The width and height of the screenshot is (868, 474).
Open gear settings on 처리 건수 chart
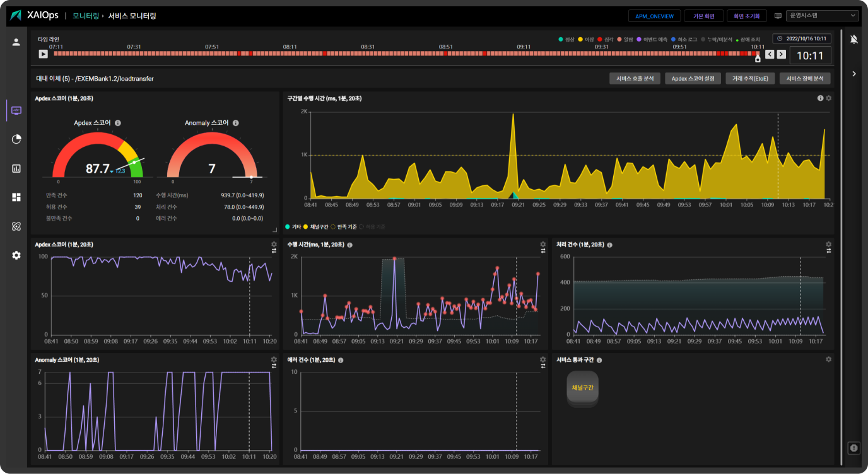pyautogui.click(x=828, y=244)
